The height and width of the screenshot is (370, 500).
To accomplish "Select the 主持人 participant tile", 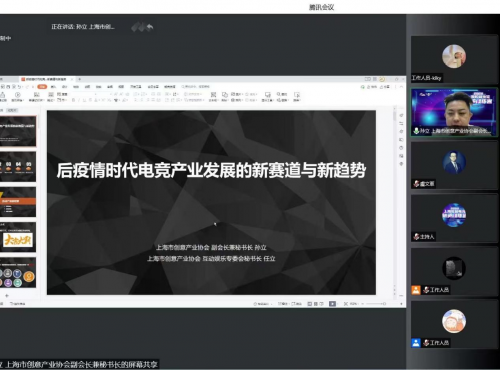I will pyautogui.click(x=454, y=218).
